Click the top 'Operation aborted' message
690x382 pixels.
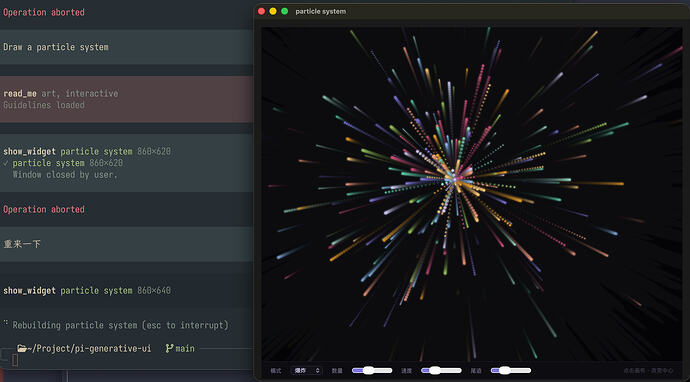[44, 12]
